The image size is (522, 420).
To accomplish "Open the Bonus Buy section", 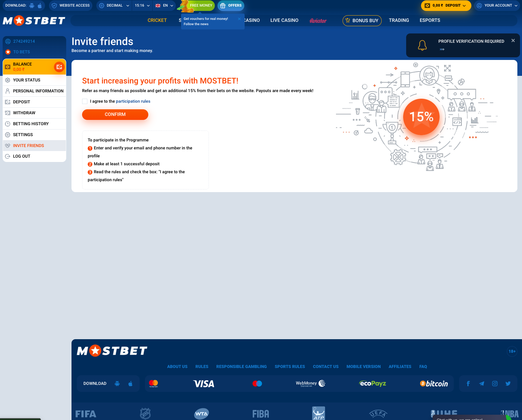I will [x=362, y=21].
